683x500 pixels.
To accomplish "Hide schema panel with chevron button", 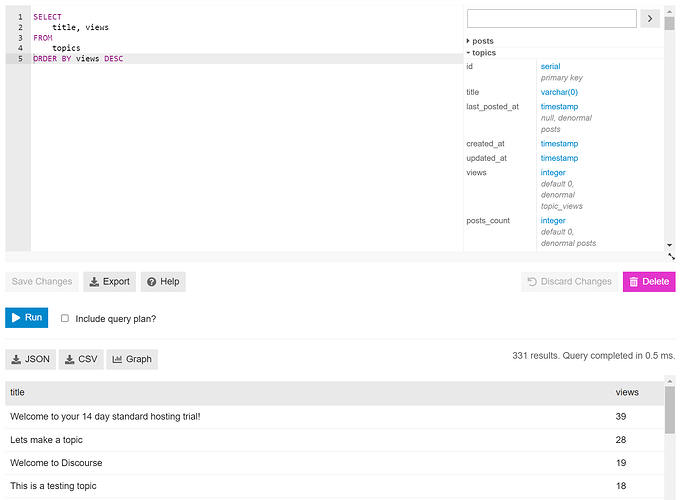I will 650,18.
